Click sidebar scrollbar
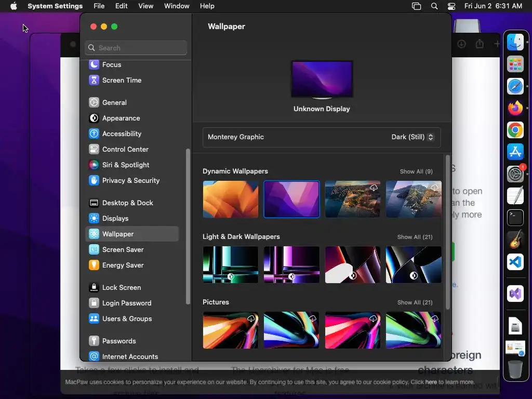Image resolution: width=532 pixels, height=399 pixels. pyautogui.click(x=188, y=227)
